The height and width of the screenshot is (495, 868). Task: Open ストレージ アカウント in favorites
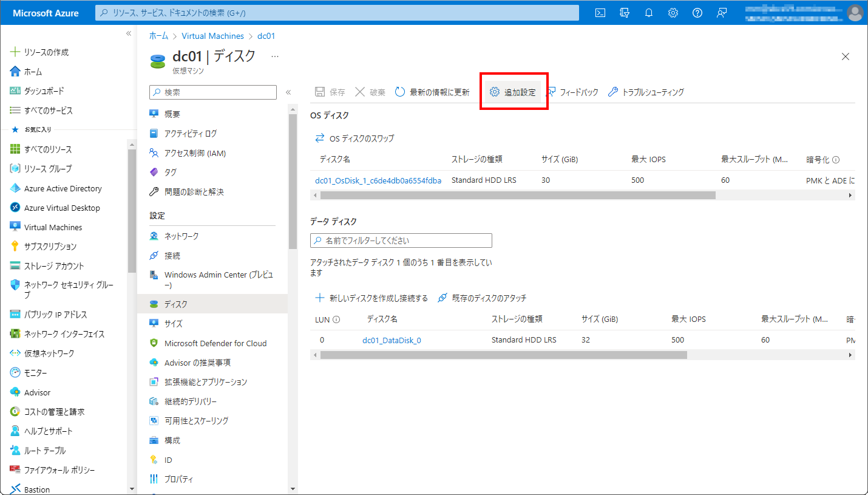point(54,266)
